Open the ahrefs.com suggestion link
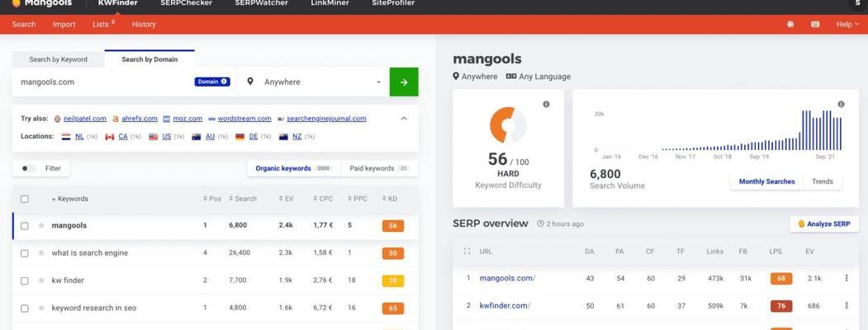Screen dimensions: 868x330 point(140,118)
